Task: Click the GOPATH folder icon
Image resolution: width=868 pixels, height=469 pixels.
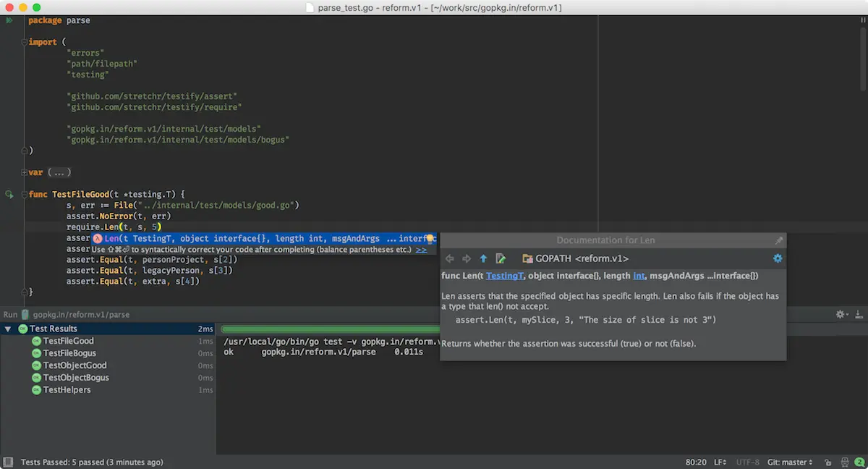Action: pos(528,258)
